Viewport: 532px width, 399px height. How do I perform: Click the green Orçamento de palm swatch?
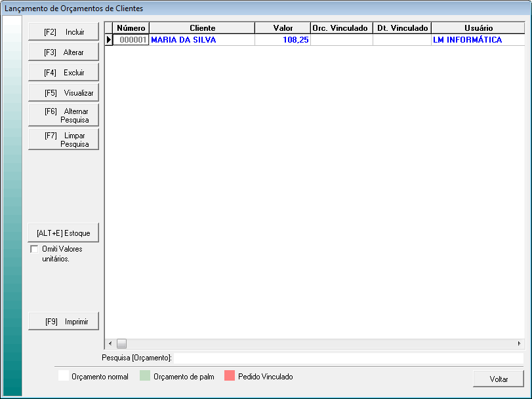pyautogui.click(x=145, y=377)
